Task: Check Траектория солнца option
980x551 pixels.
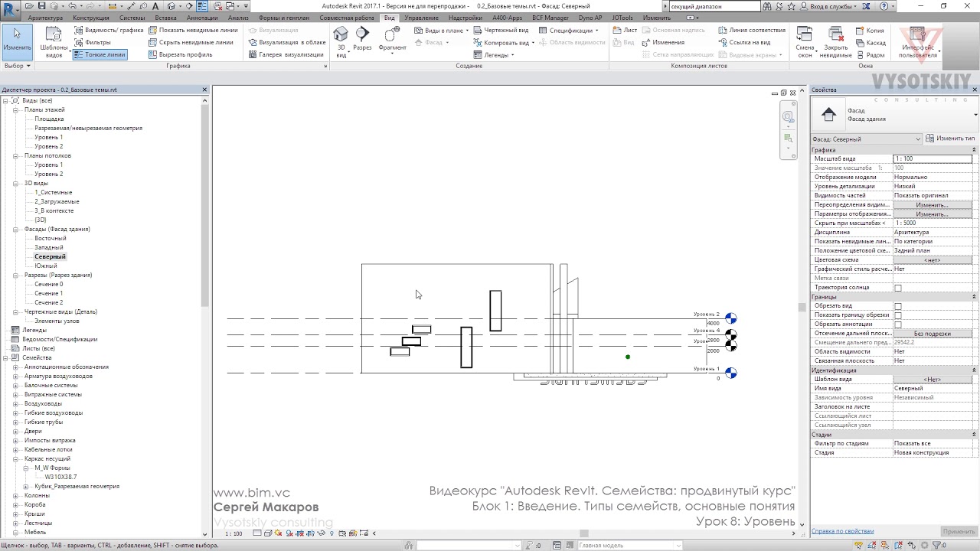Action: [x=898, y=288]
